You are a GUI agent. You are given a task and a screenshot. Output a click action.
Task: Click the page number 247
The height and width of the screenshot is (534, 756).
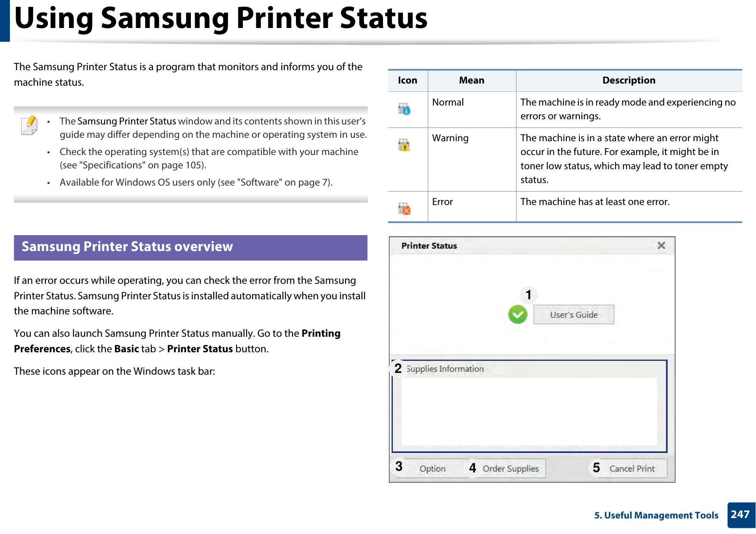tap(740, 515)
